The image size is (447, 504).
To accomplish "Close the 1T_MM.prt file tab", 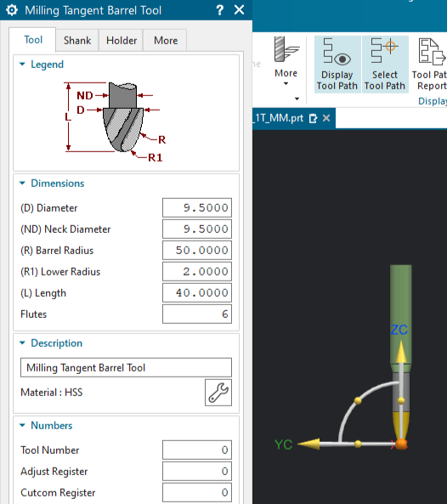I will (326, 118).
